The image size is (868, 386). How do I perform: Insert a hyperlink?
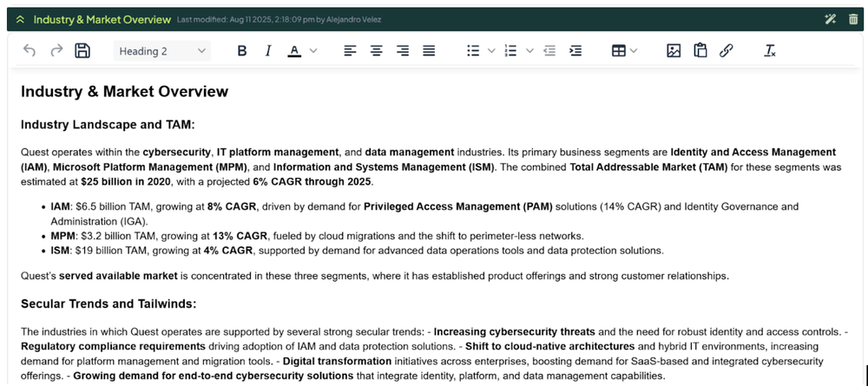pos(727,51)
